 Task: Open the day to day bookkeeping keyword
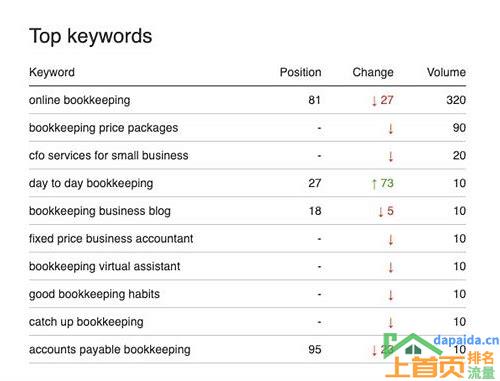[91, 183]
